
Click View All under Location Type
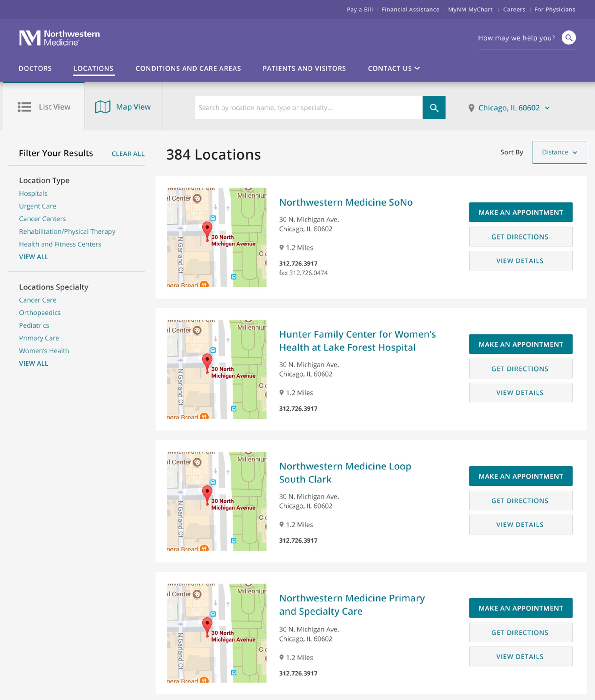point(33,257)
